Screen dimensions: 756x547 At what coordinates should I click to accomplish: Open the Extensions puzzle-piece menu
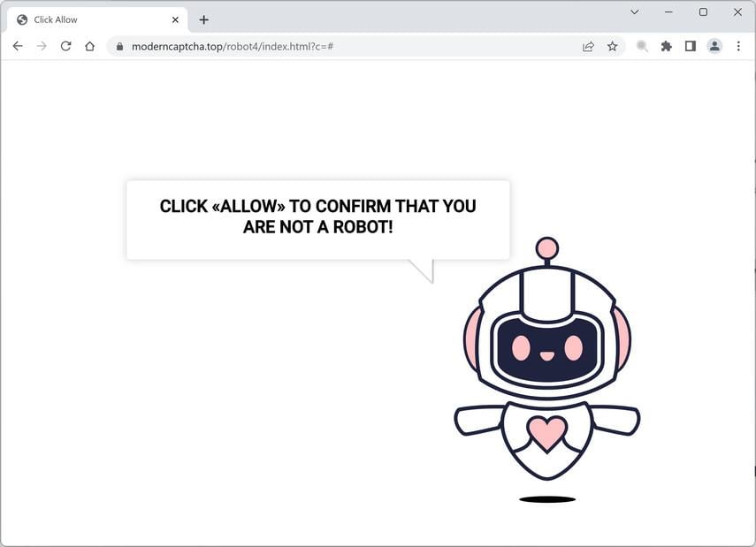click(x=667, y=46)
